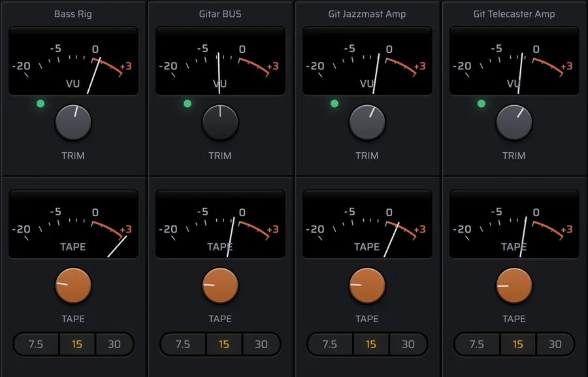Set Git Jazzmast Amp tape speed to 30
The image size is (588, 377).
(408, 344)
